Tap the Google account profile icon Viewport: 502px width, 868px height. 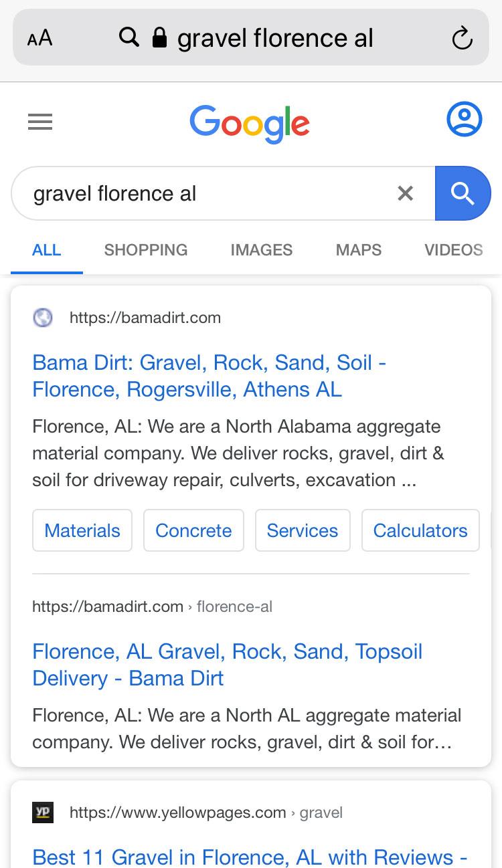(x=464, y=120)
